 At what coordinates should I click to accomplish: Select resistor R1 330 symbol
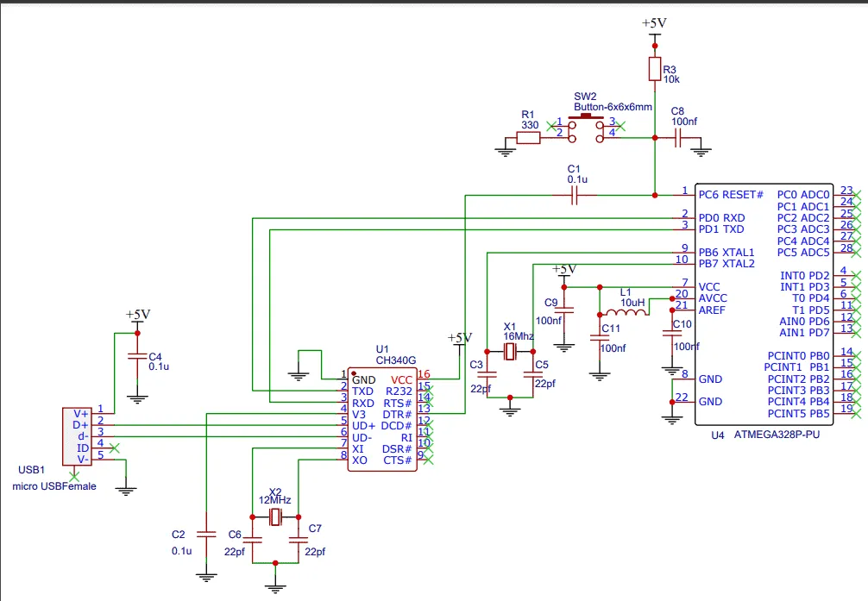(x=529, y=137)
